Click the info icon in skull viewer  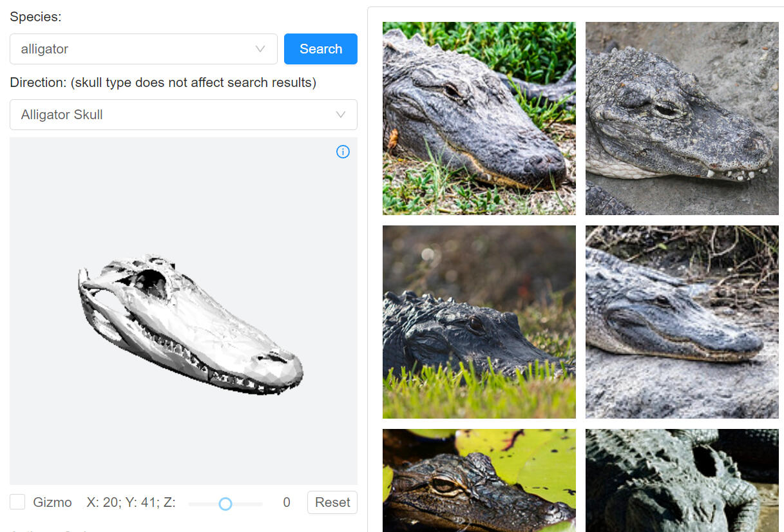click(343, 152)
